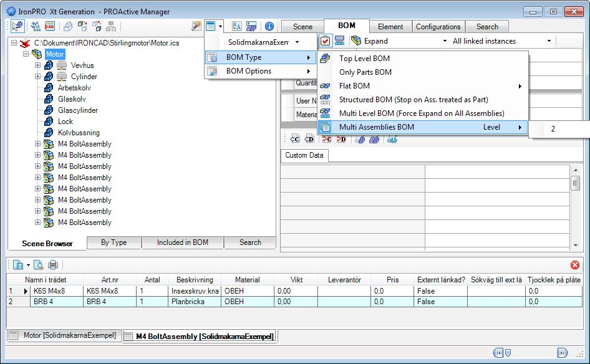Select Kolvbussning in the tree

(x=79, y=133)
